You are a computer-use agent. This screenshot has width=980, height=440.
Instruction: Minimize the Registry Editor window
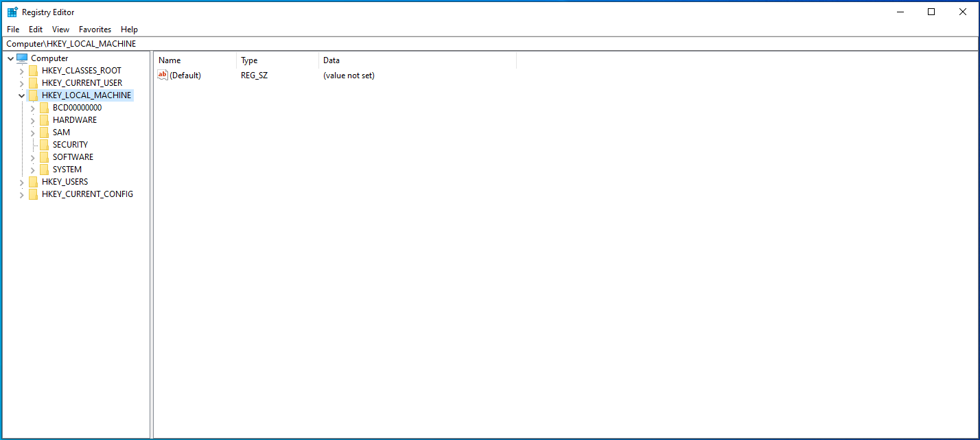(x=900, y=12)
